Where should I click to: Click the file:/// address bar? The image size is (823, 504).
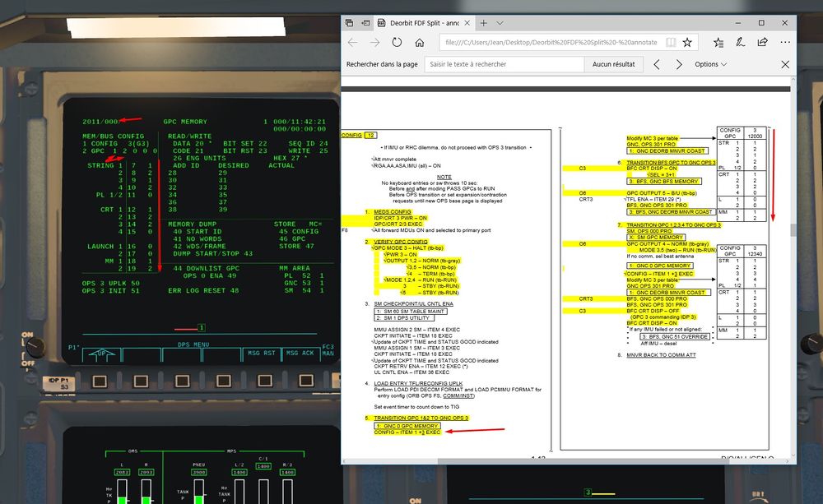551,43
